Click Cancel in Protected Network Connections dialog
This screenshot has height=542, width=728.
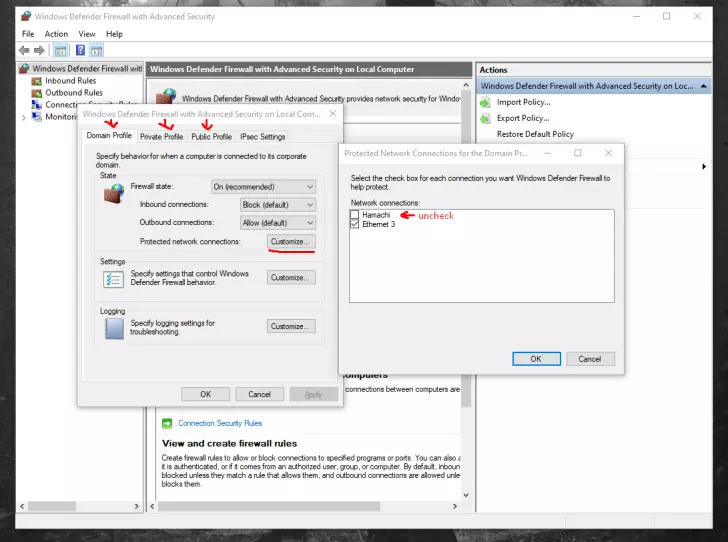pyautogui.click(x=590, y=359)
